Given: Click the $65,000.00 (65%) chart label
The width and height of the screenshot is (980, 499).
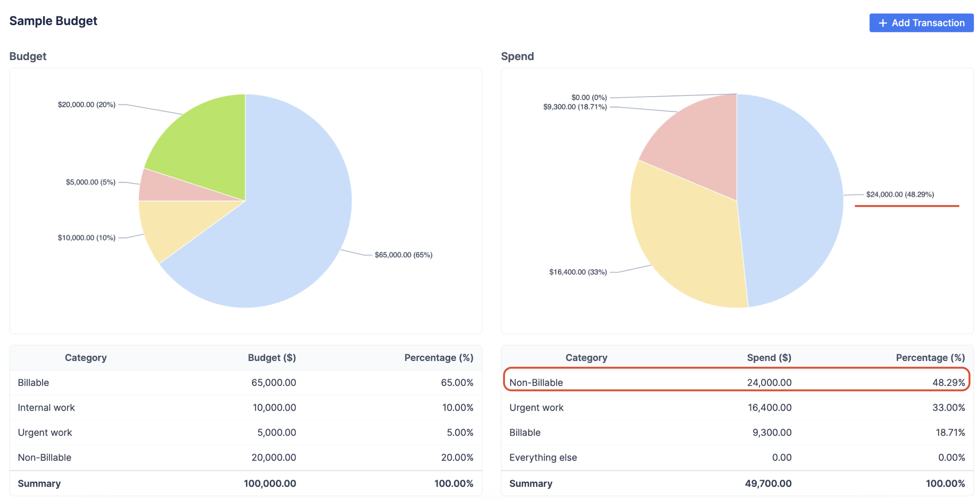Looking at the screenshot, I should pos(403,255).
